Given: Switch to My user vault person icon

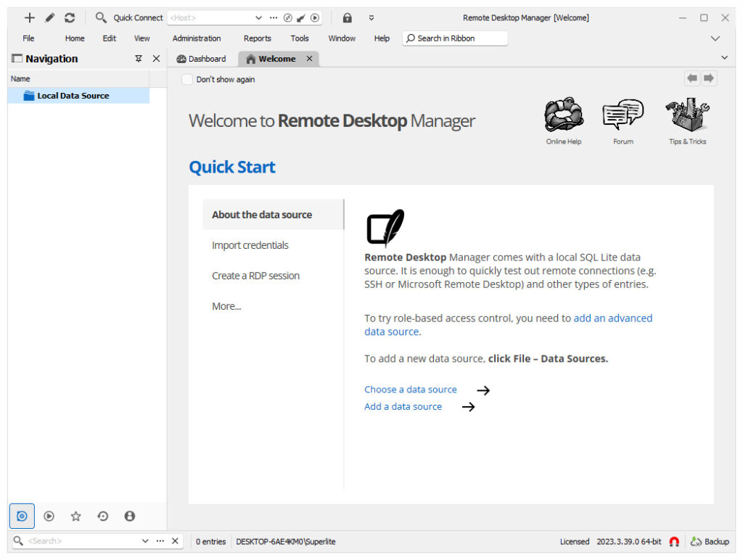Looking at the screenshot, I should click(x=130, y=516).
